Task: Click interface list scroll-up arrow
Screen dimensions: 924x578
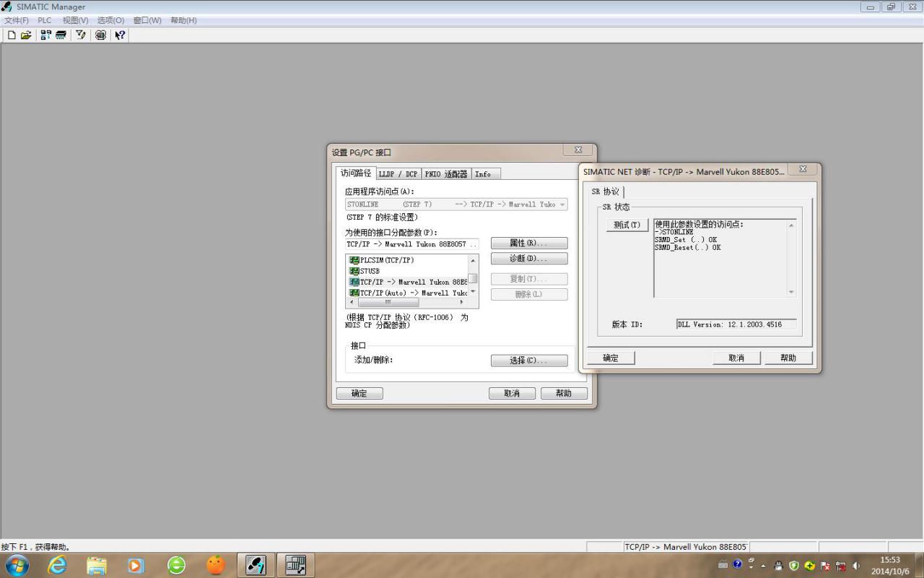Action: point(474,260)
